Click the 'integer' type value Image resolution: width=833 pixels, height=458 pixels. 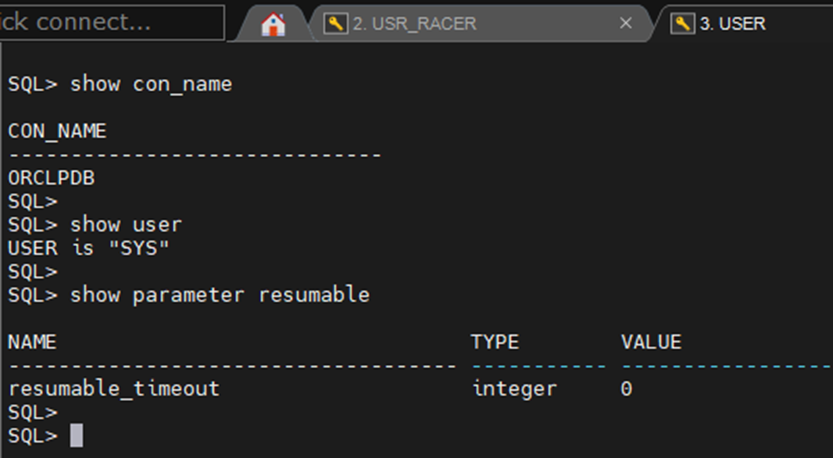514,389
